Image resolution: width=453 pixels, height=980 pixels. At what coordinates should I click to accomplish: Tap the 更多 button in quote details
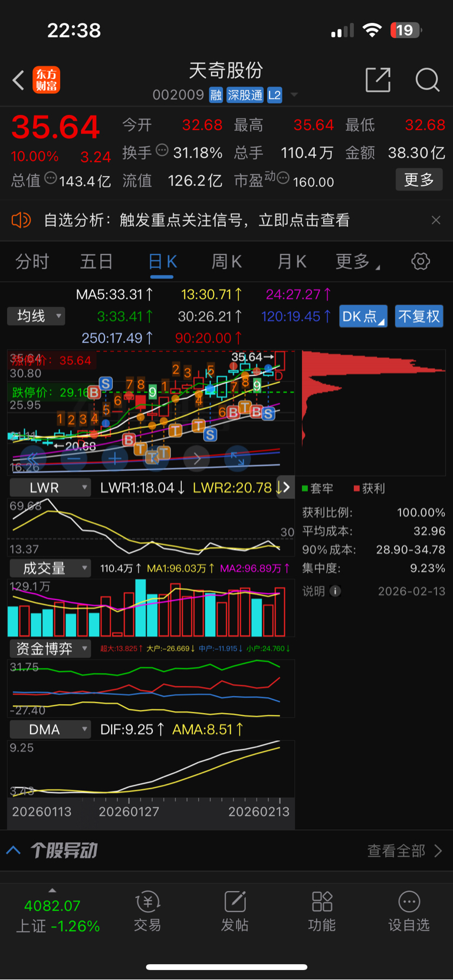click(419, 180)
